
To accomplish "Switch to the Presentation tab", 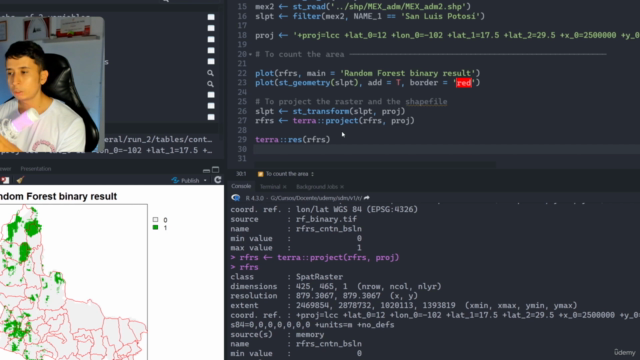I will [x=36, y=169].
